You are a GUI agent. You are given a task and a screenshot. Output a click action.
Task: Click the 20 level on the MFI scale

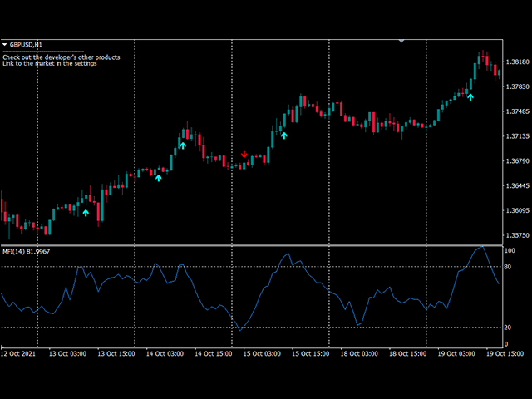(x=509, y=328)
